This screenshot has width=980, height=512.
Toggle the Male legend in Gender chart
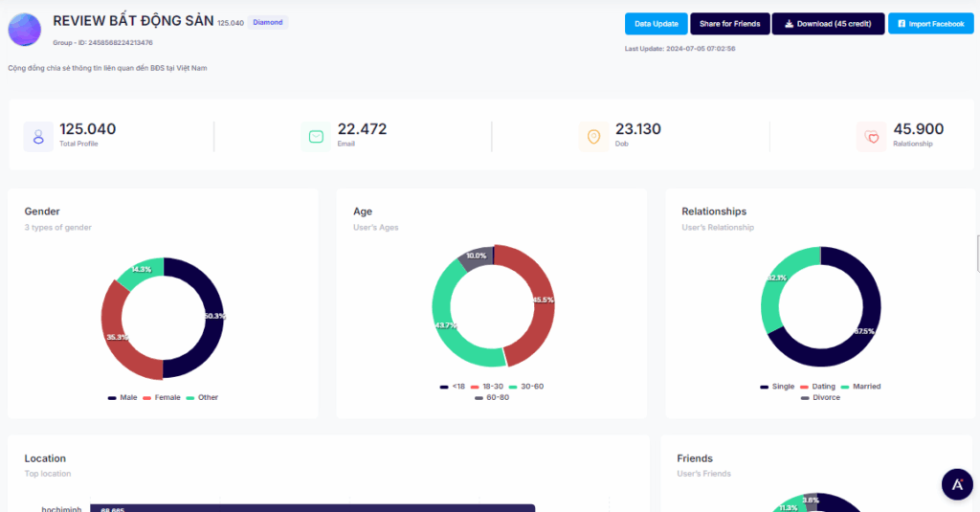(122, 397)
